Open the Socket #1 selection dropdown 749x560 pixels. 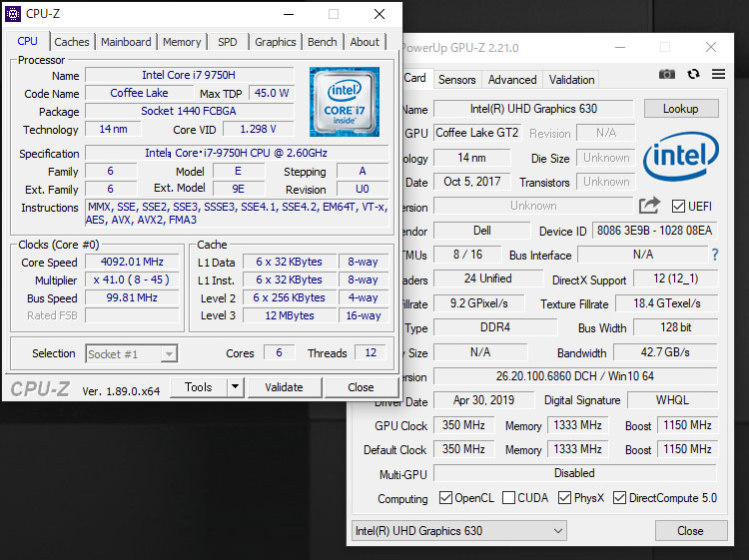tap(132, 353)
